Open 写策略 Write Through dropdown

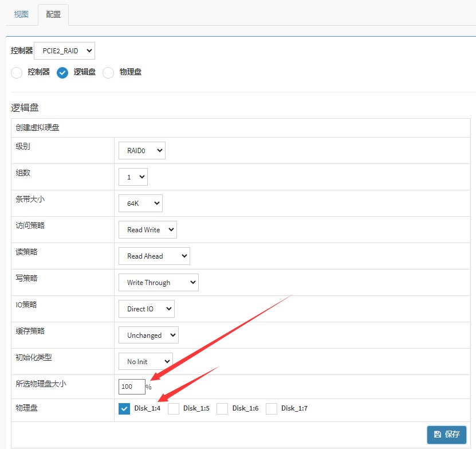tap(158, 283)
